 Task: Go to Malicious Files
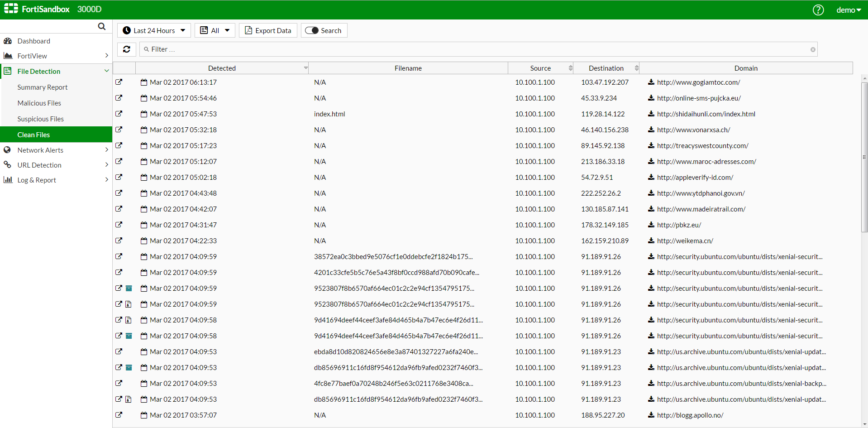pos(39,103)
